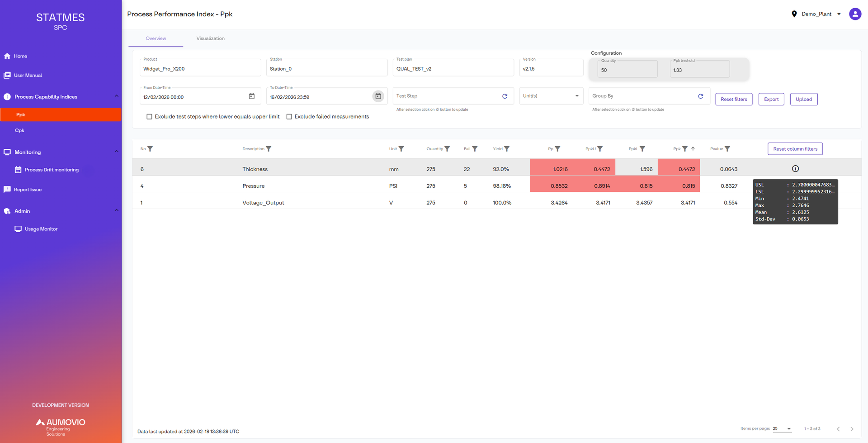Click the Reset filters button
The width and height of the screenshot is (868, 443).
point(733,99)
